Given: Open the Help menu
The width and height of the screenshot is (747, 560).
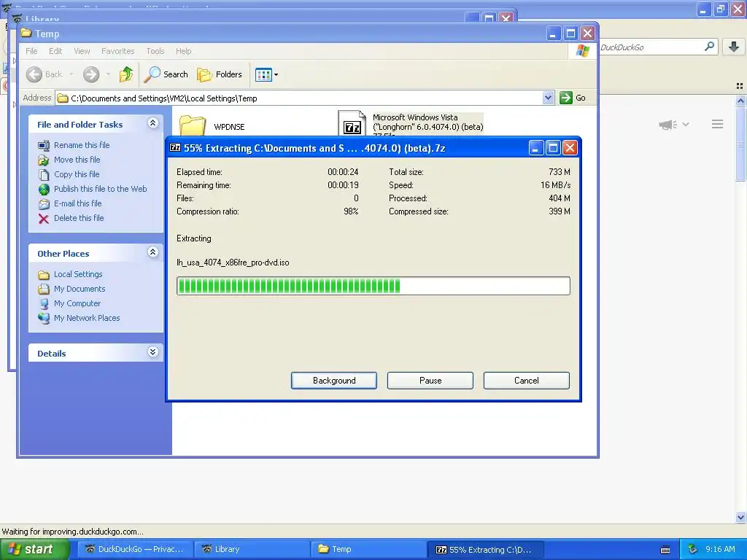Looking at the screenshot, I should coord(183,51).
